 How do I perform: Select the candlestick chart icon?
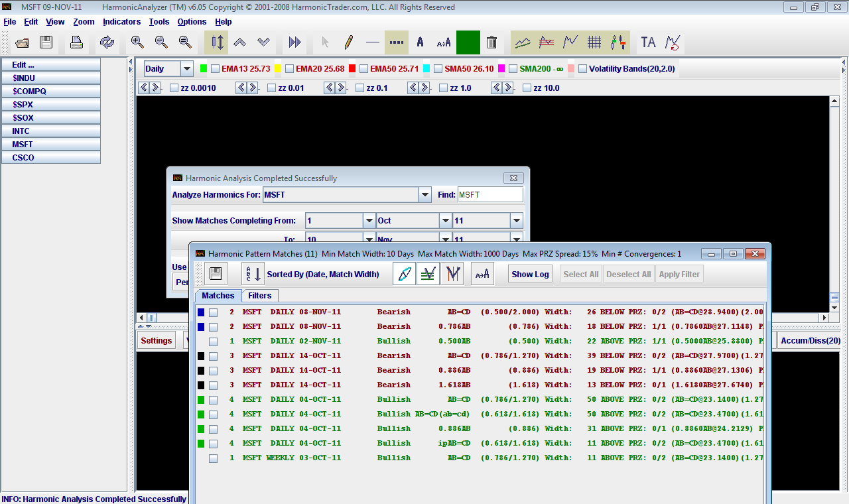[618, 42]
